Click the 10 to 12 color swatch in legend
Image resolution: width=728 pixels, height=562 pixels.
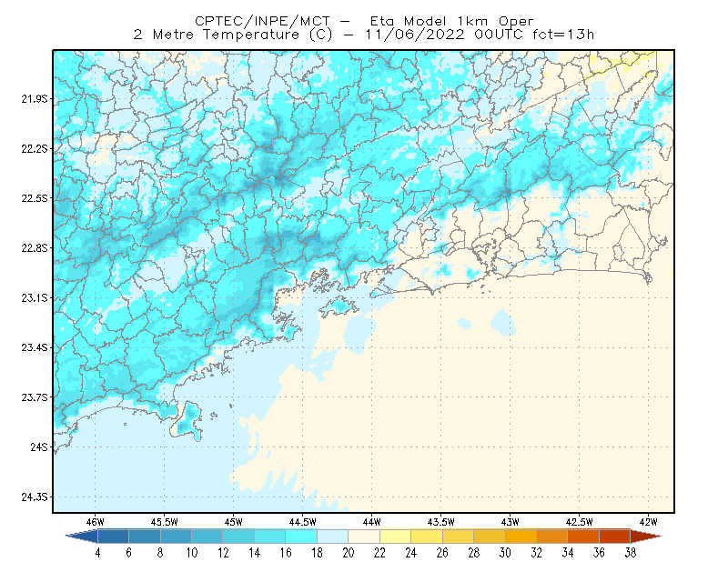(x=207, y=537)
